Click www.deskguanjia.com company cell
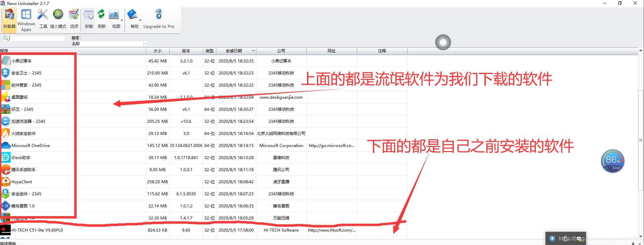The height and width of the screenshot is (245, 644). 281,97
